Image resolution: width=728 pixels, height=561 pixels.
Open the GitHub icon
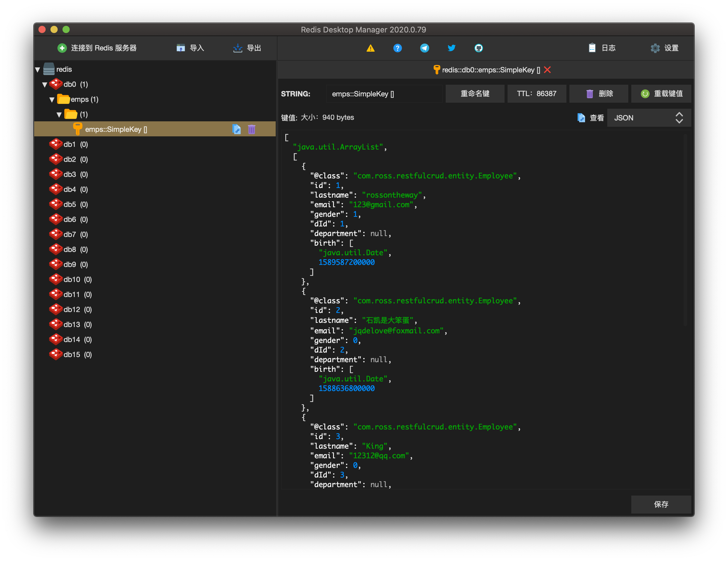coord(478,48)
